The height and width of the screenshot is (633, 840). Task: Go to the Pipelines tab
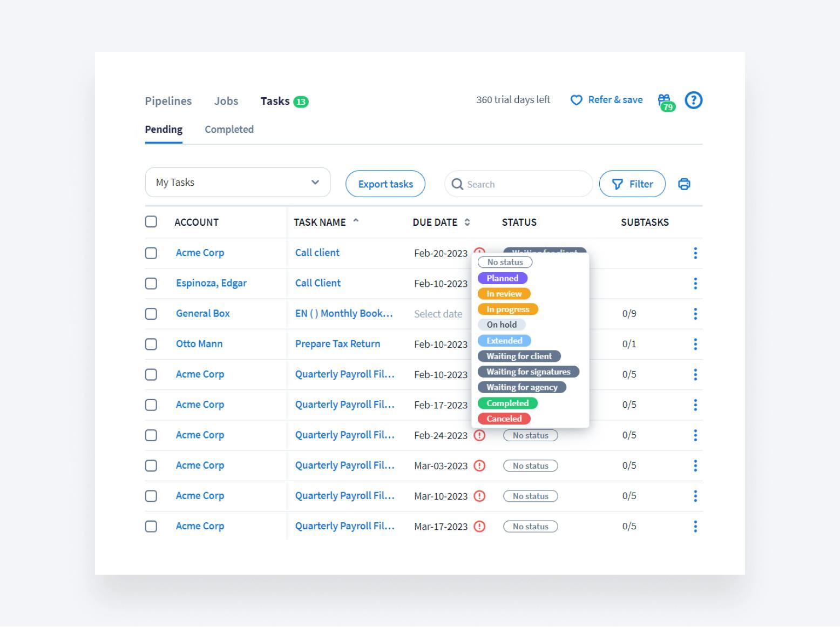point(168,101)
